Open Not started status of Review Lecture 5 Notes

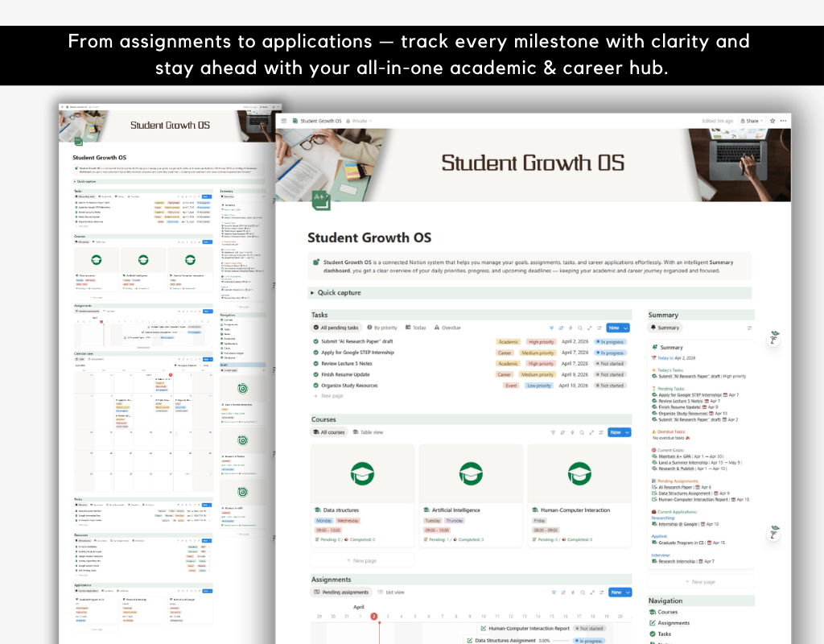tap(610, 363)
